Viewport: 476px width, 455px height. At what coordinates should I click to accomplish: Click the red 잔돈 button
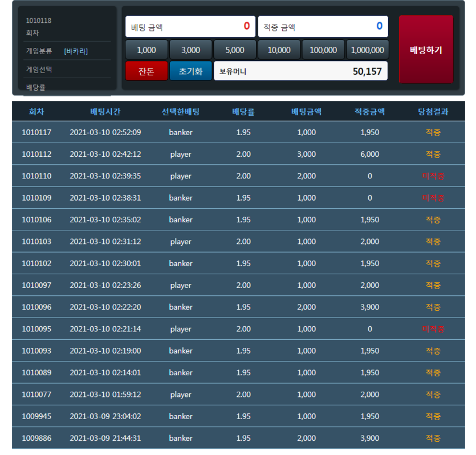coord(147,71)
